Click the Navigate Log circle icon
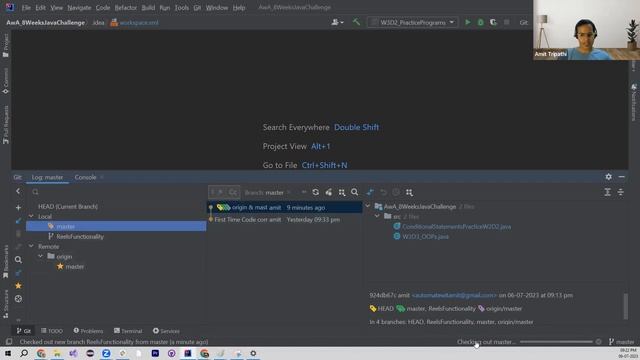 18,299
